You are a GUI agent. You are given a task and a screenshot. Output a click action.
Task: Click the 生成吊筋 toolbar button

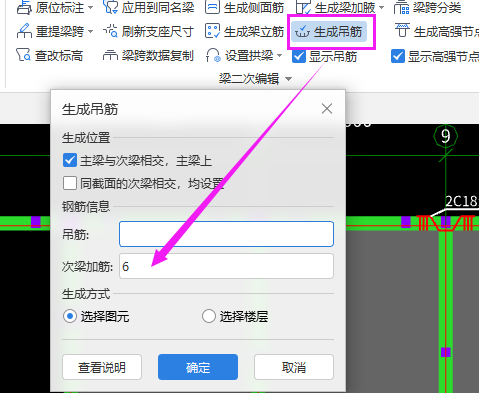pos(329,32)
